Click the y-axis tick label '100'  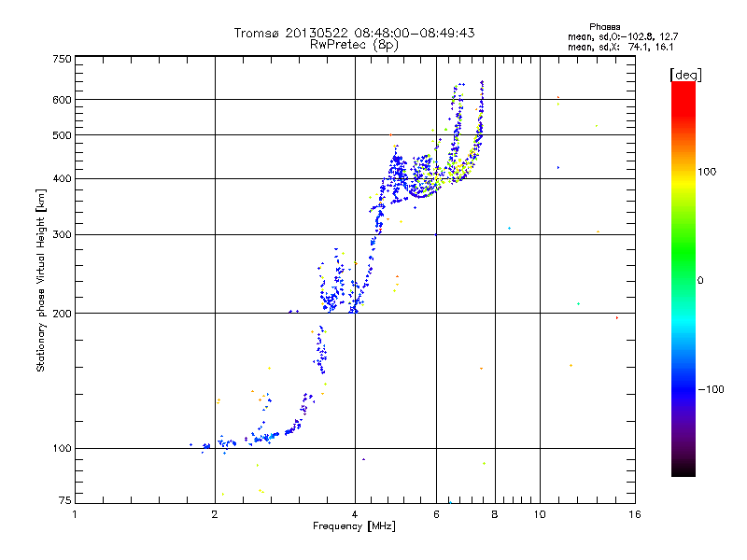coord(62,448)
